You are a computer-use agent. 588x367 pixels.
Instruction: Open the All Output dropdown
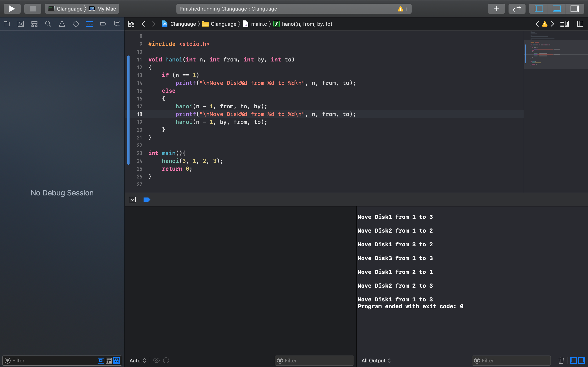click(x=376, y=360)
